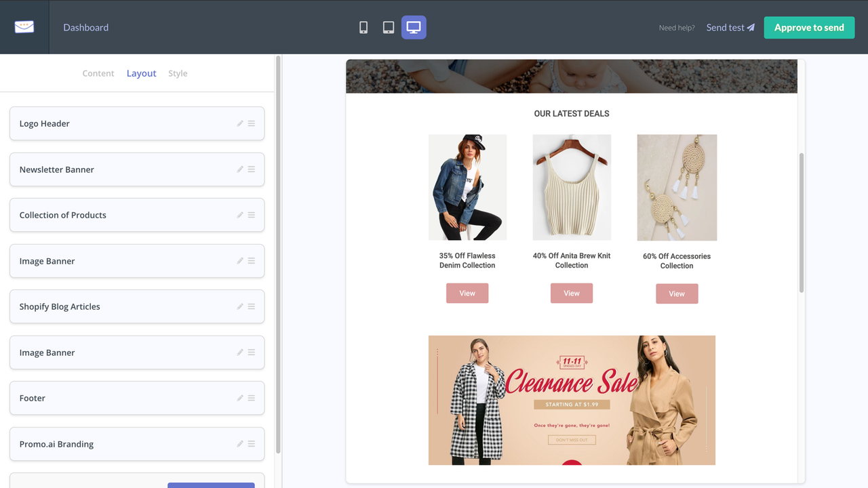Open the pencil edit icon for Logo Header
The width and height of the screenshot is (868, 488).
pos(240,123)
